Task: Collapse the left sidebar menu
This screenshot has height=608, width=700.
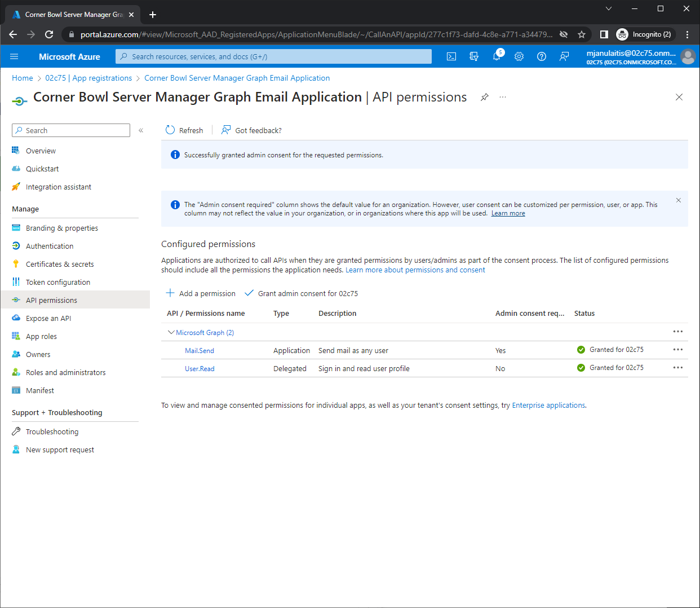Action: pos(141,130)
